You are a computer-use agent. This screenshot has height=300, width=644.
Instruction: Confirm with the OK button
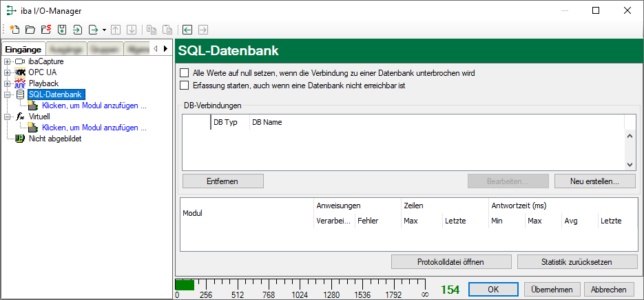(493, 289)
